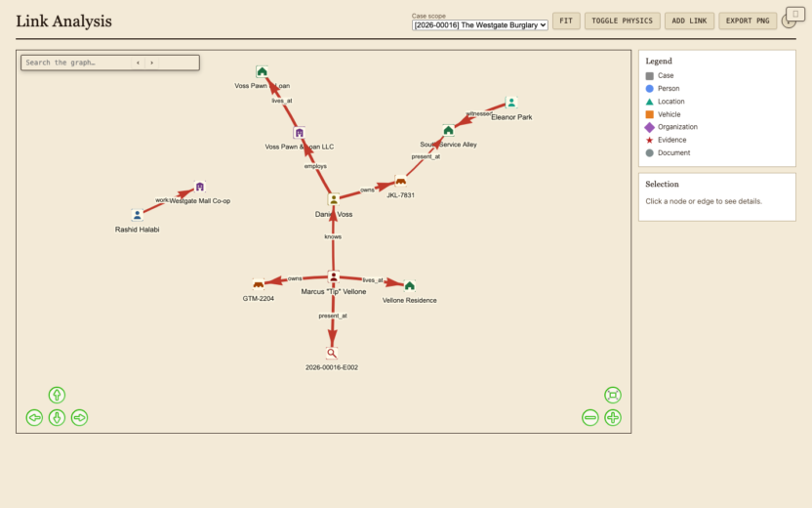
Task: Click the Location legend green triangle
Action: [x=649, y=102]
